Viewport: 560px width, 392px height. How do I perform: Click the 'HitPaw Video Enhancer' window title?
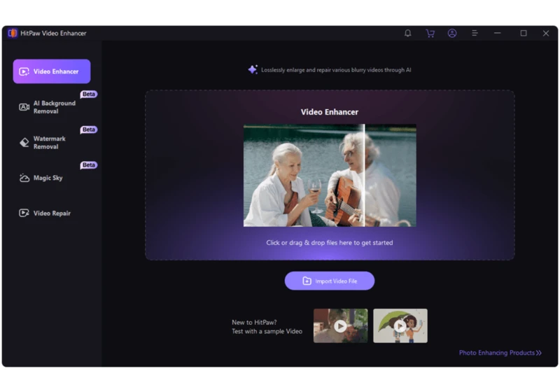(53, 33)
